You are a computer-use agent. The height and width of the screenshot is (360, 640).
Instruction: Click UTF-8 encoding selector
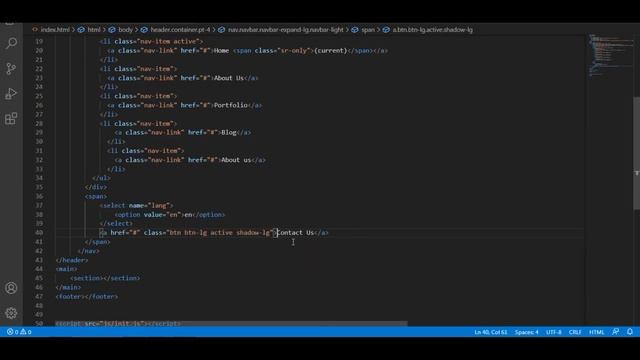tap(553, 332)
